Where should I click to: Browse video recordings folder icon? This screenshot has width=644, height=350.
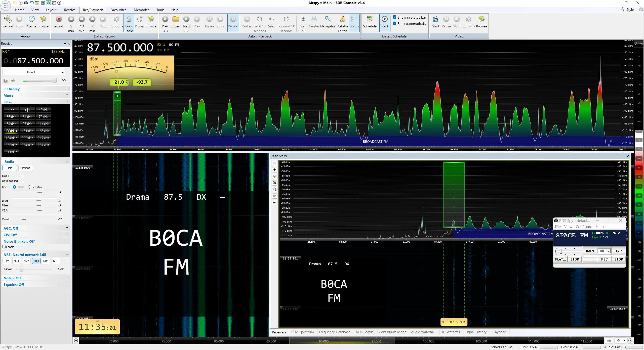pos(481,19)
